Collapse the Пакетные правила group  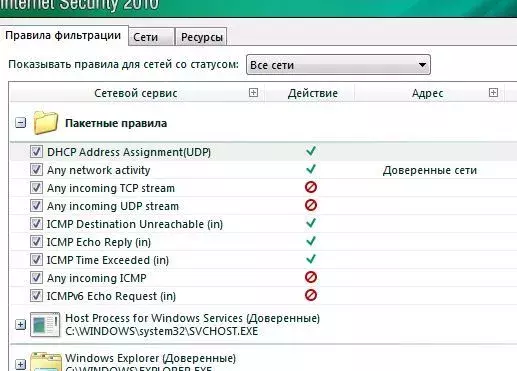(20, 123)
